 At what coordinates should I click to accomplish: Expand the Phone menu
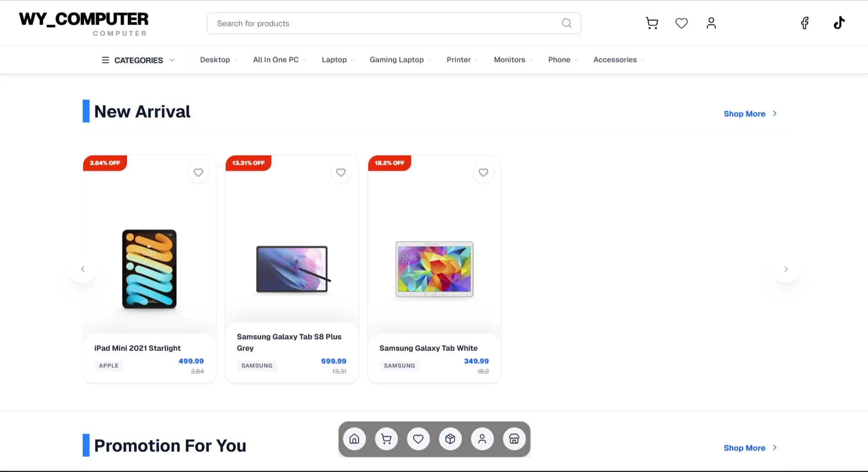(563, 60)
